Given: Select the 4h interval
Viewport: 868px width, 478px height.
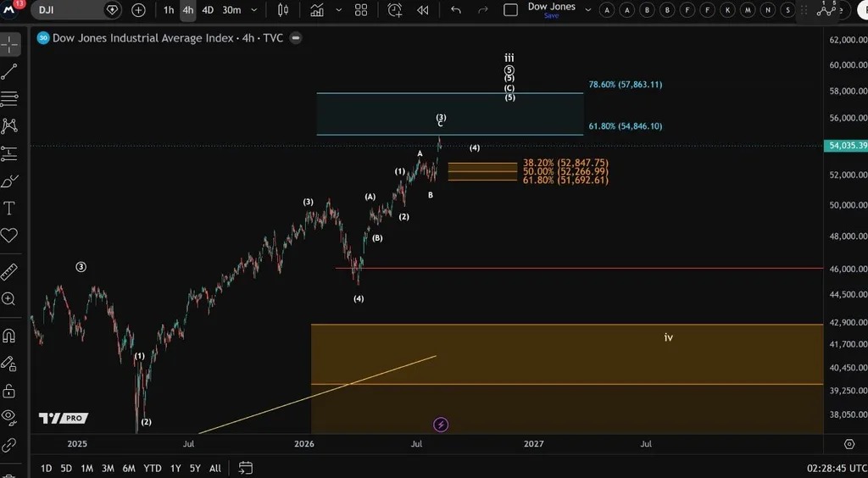Looking at the screenshot, I should coord(188,10).
